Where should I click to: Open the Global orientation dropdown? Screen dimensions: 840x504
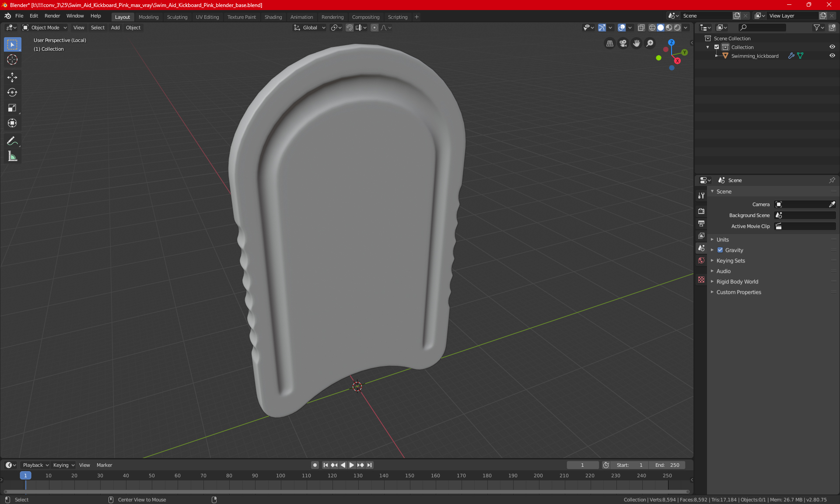pos(310,28)
